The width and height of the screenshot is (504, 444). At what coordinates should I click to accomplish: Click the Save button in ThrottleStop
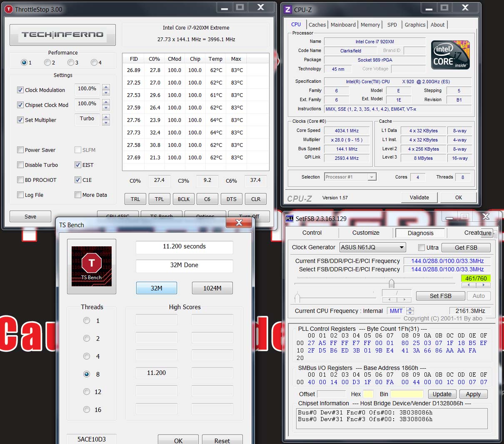(x=30, y=217)
